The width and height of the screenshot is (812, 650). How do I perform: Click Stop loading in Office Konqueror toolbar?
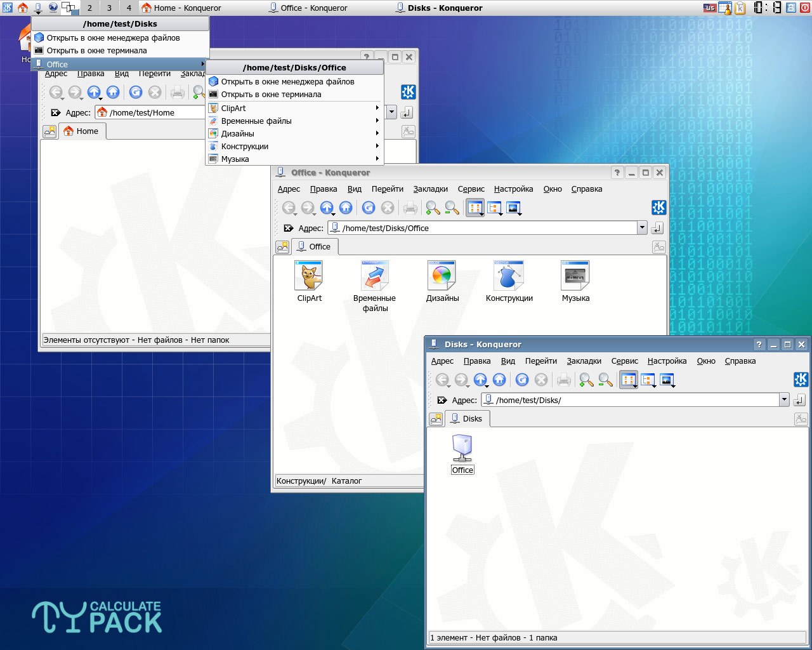[x=388, y=208]
